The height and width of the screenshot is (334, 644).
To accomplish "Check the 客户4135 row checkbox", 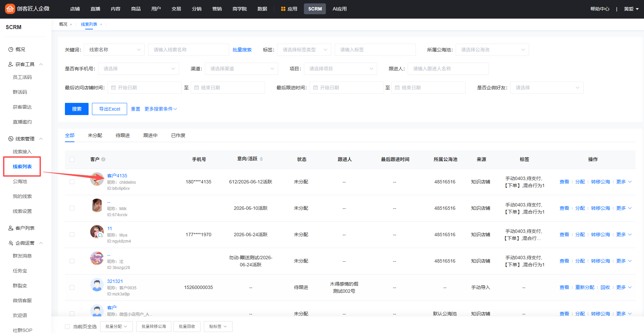I will tap(72, 182).
